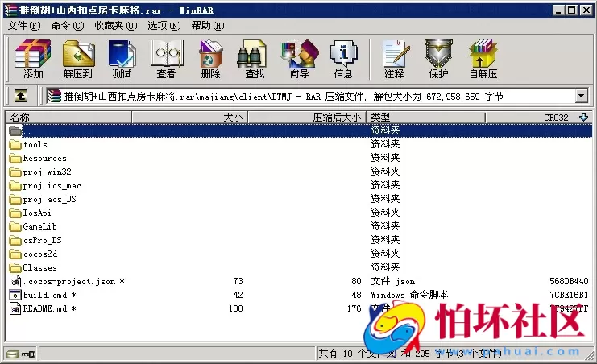
Task: Click CRC32 value 7CBE16B1
Action: [x=569, y=295]
